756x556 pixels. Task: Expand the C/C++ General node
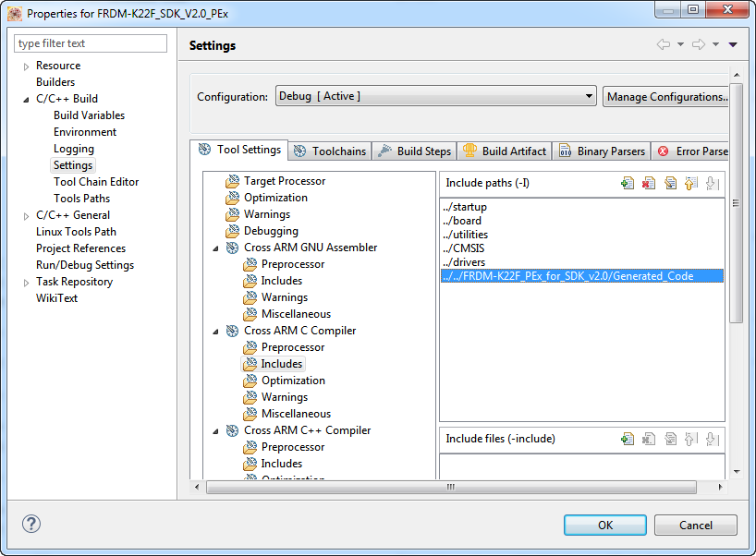[26, 215]
